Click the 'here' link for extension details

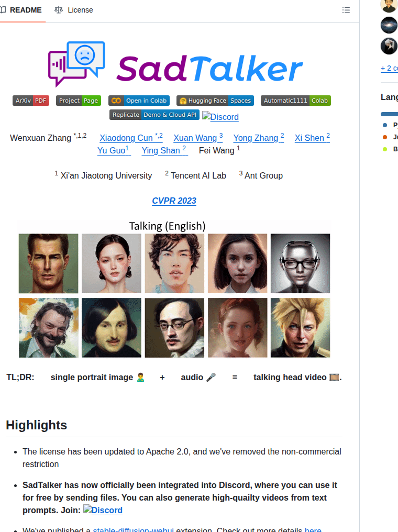(x=313, y=529)
